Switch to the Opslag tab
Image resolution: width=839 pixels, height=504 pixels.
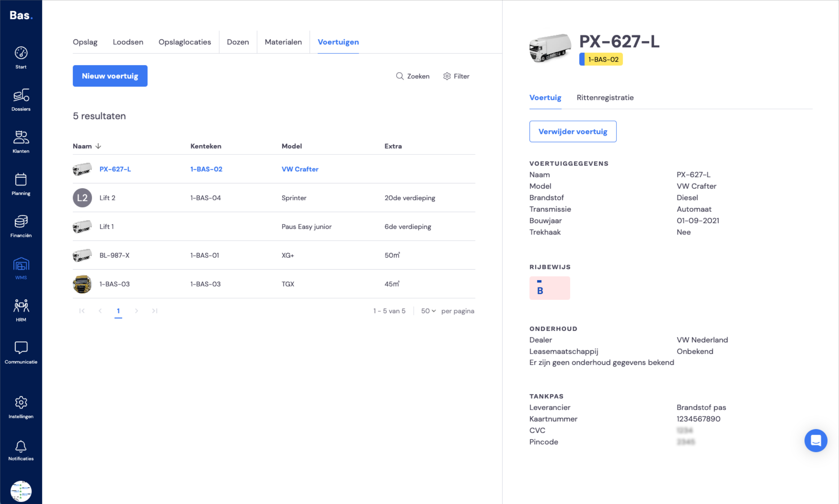click(x=85, y=42)
